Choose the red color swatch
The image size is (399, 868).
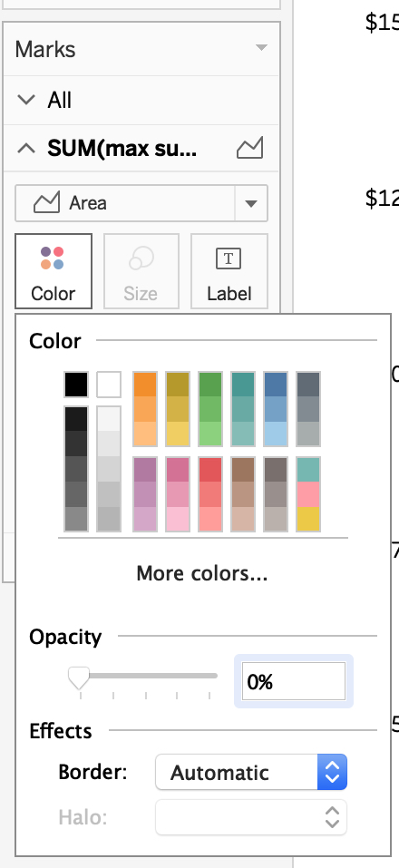(210, 470)
